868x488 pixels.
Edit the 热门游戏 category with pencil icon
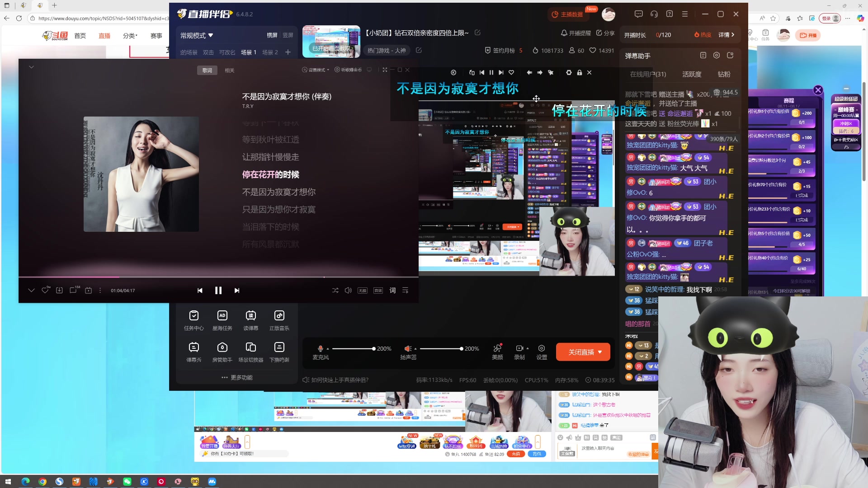[419, 50]
